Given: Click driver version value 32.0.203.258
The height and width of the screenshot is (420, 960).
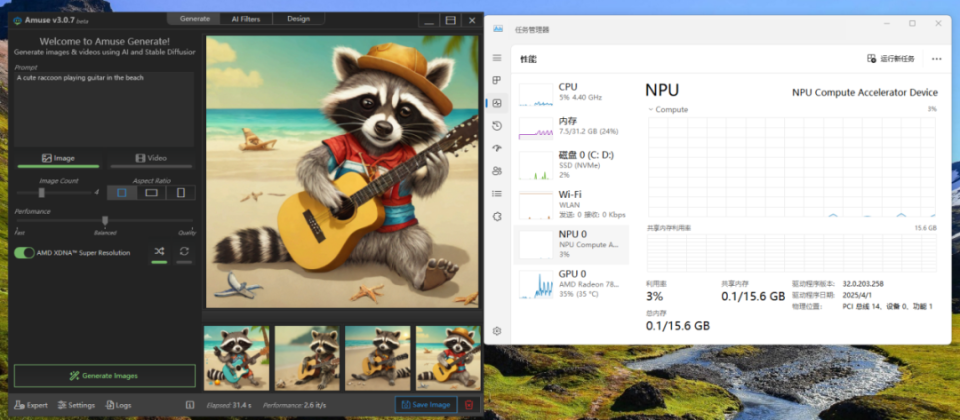Looking at the screenshot, I should click(x=863, y=284).
